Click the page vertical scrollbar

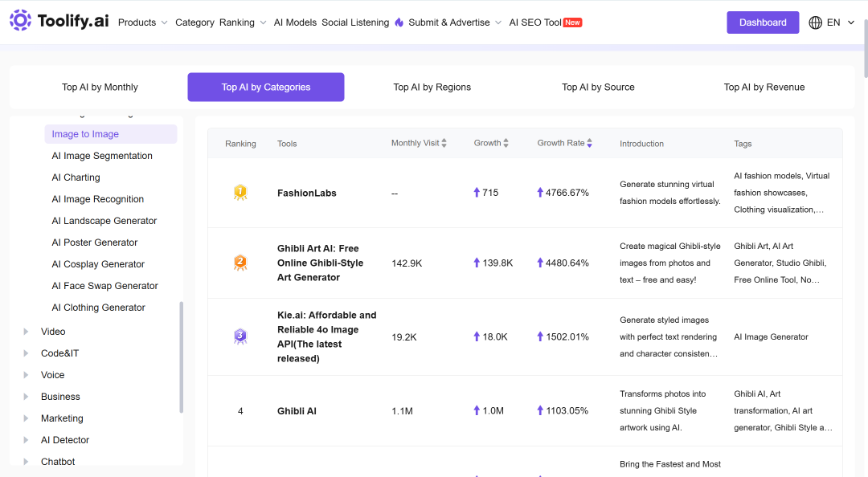tap(865, 49)
